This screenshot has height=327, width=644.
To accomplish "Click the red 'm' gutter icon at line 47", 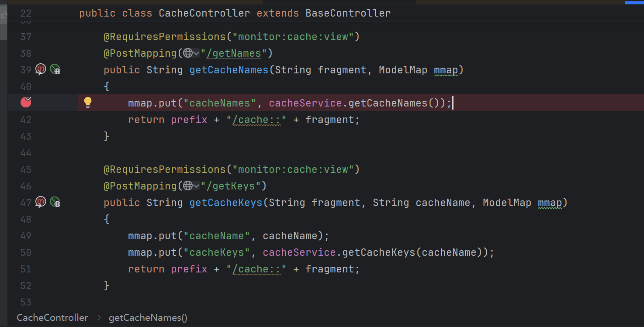I will 40,202.
